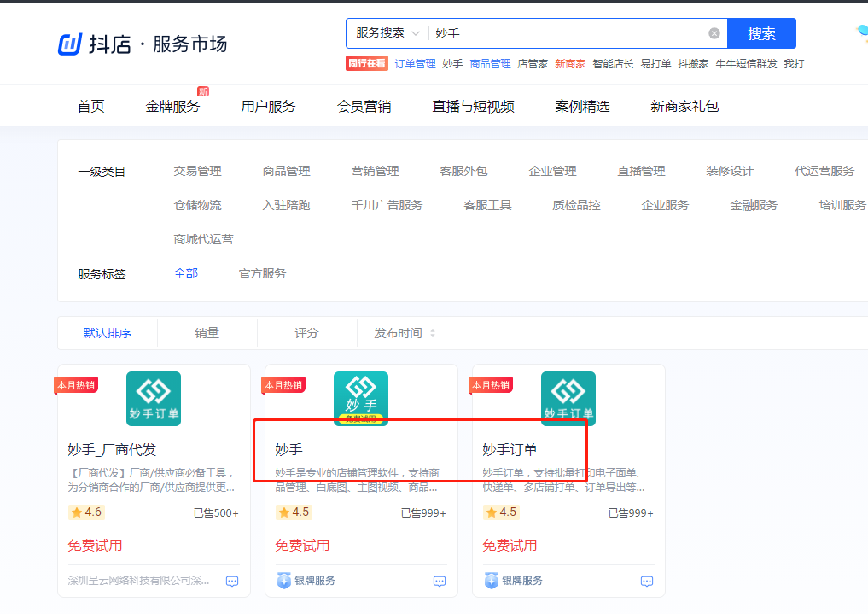This screenshot has height=614, width=868.
Task: Filter by 质检品控 category
Action: 576,206
